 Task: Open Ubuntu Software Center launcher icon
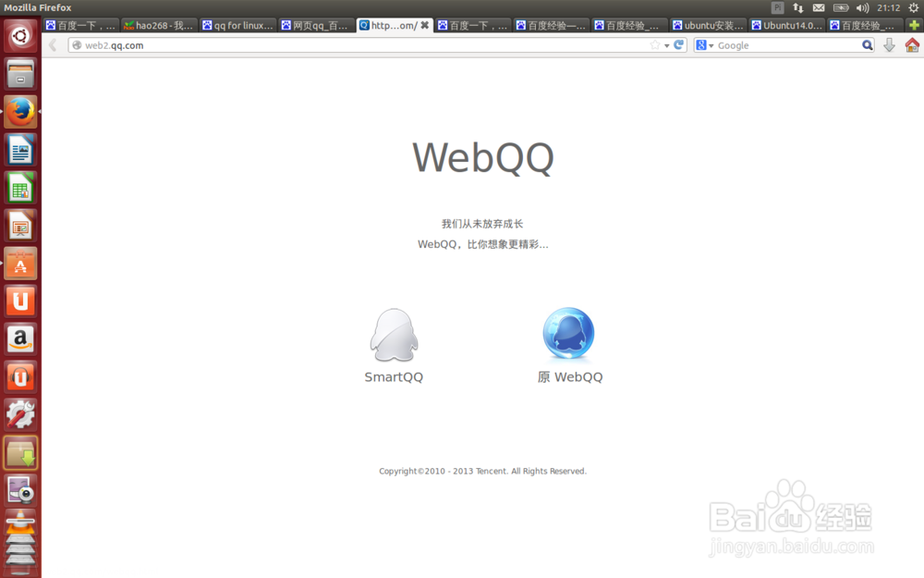(20, 263)
